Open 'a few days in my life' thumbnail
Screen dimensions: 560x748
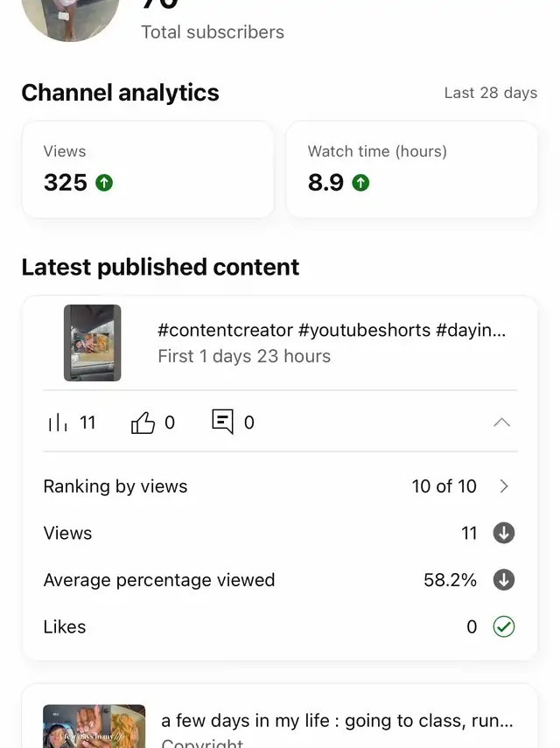(x=94, y=726)
